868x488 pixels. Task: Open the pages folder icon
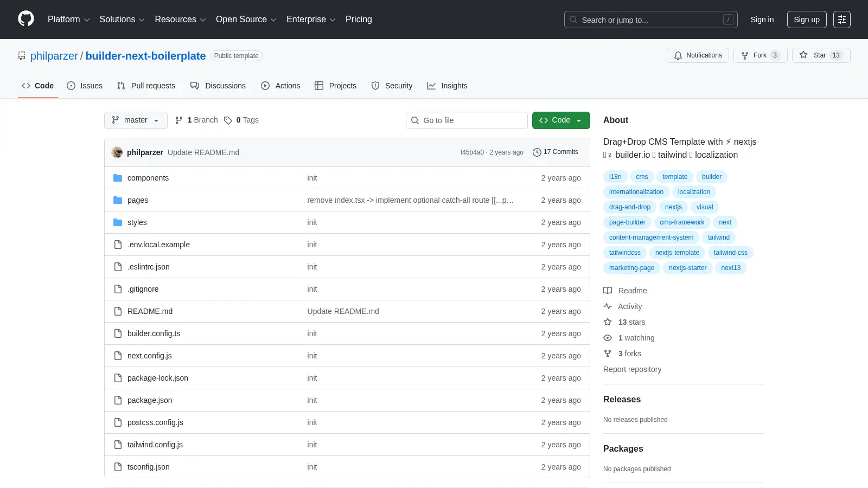click(x=118, y=200)
